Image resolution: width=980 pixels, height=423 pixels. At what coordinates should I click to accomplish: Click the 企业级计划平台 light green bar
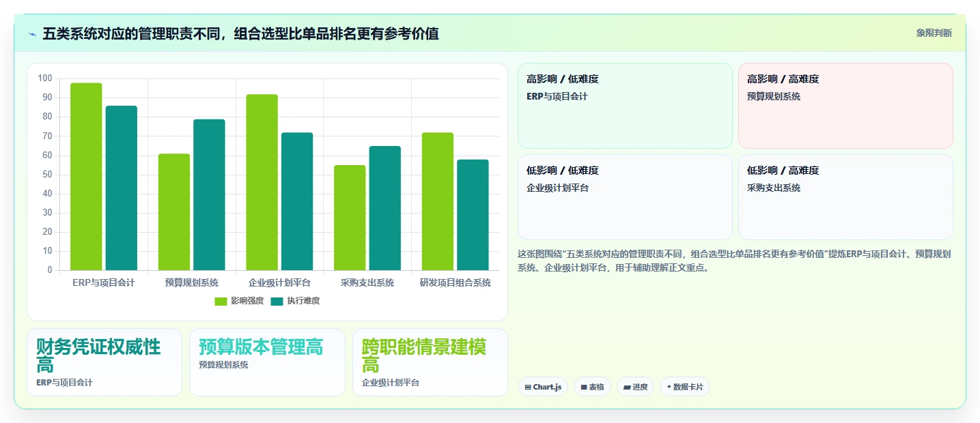tap(262, 183)
